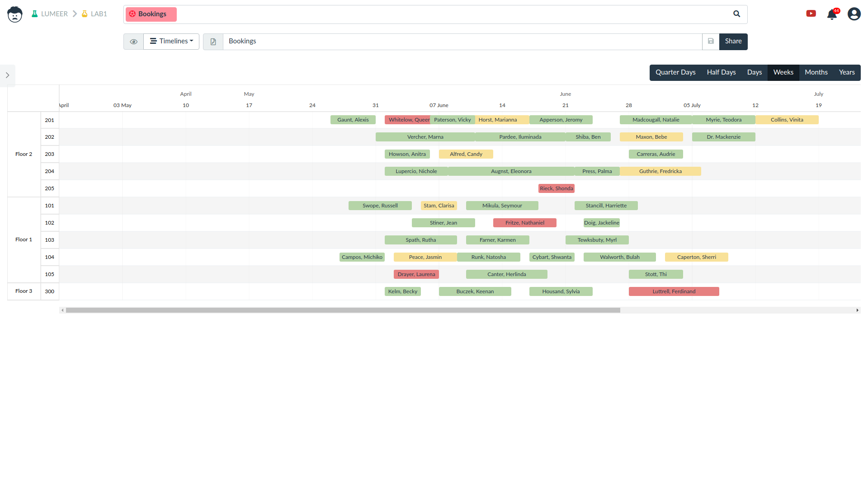The image size is (868, 488).
Task: Click the view document icon beside Bookings name
Action: 213,42
